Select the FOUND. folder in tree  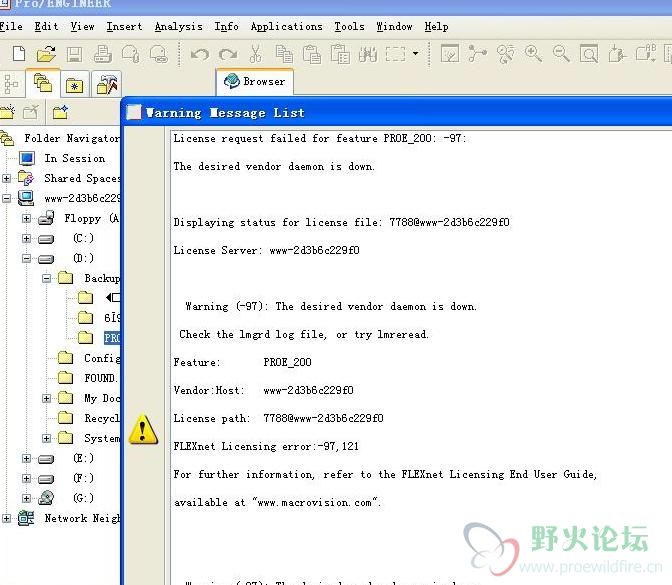(101, 378)
